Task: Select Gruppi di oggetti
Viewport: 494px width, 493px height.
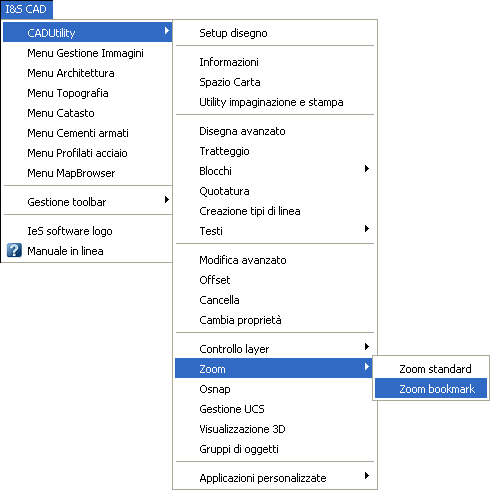Action: [x=275, y=449]
